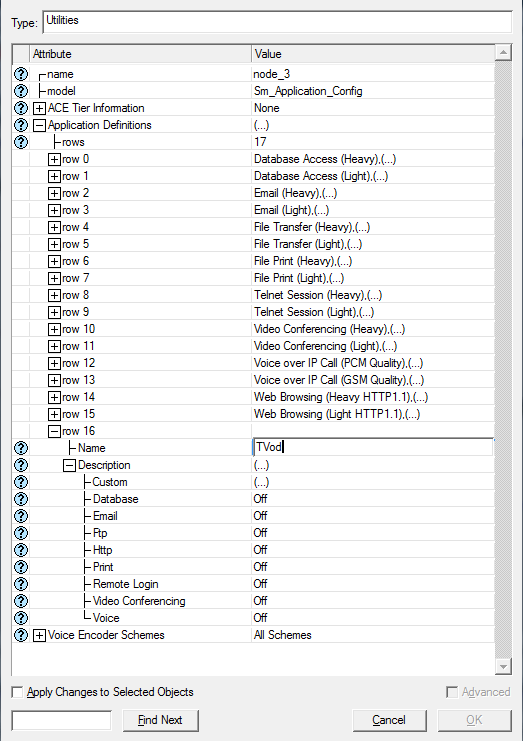Expand row 8 Telnet Session (Heavy)
The height and width of the screenshot is (741, 523).
tap(54, 296)
